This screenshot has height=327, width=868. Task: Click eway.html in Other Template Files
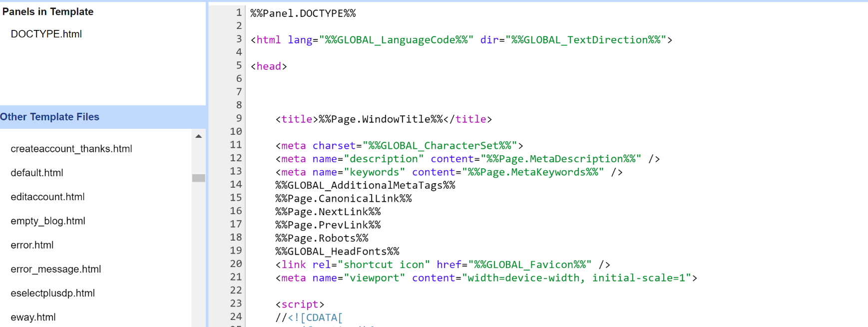tap(33, 317)
